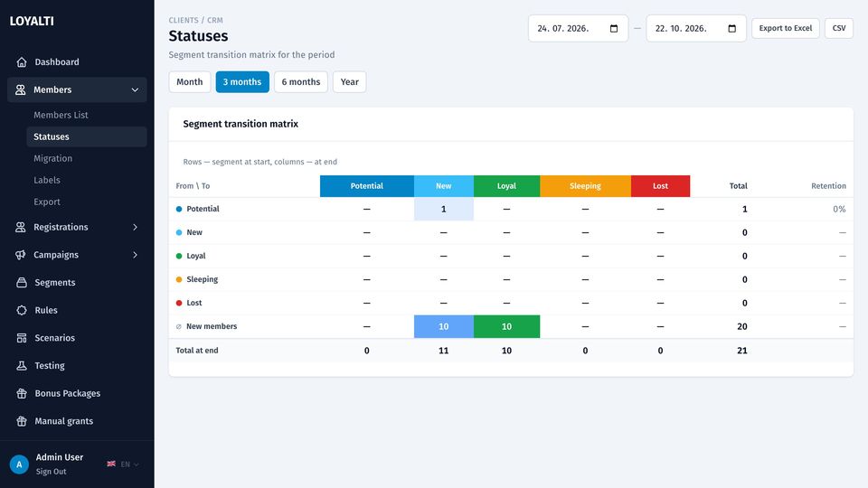This screenshot has width=868, height=488.
Task: Open the Segments section
Action: click(77, 282)
